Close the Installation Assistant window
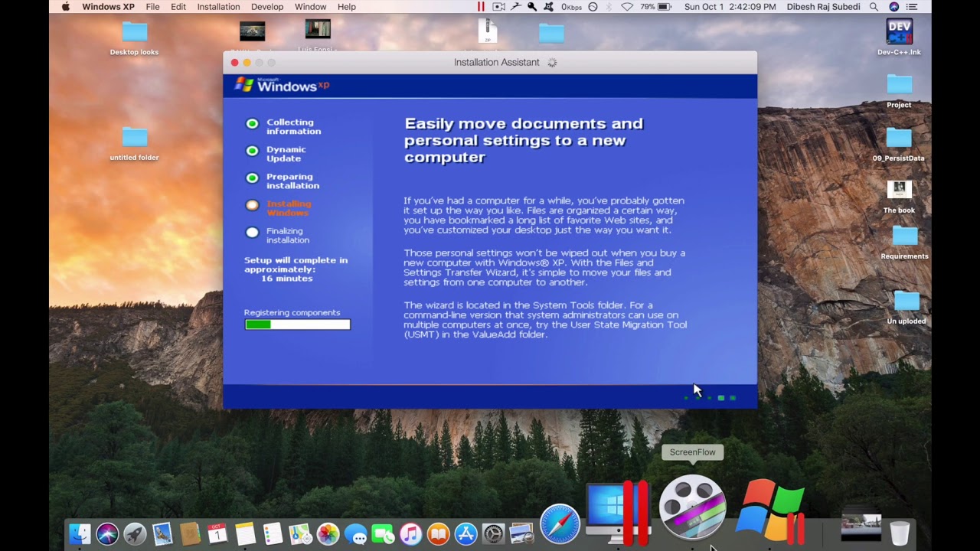The height and width of the screenshot is (551, 980). 235,63
